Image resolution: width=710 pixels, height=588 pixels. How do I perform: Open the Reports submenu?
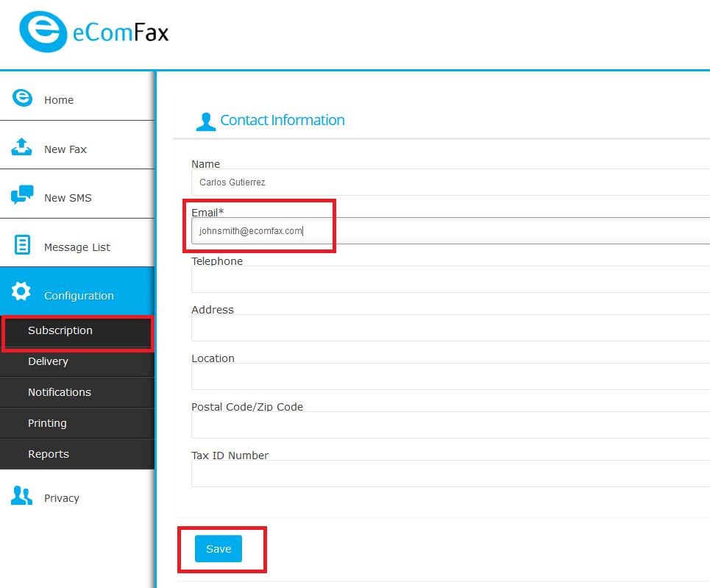tap(77, 454)
